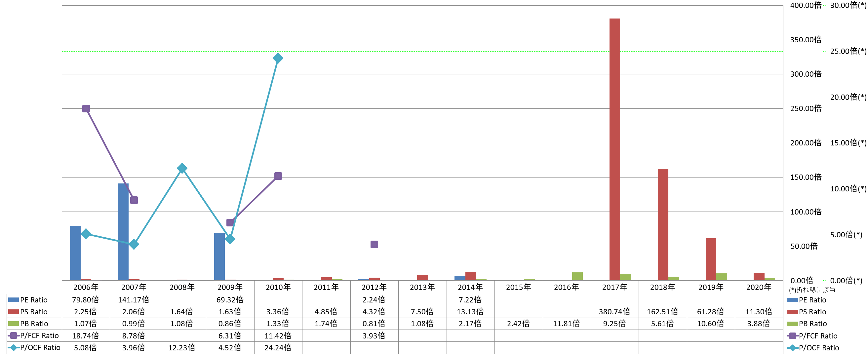
Task: Select the 24.24倍 P/OCF cell
Action: point(278,348)
